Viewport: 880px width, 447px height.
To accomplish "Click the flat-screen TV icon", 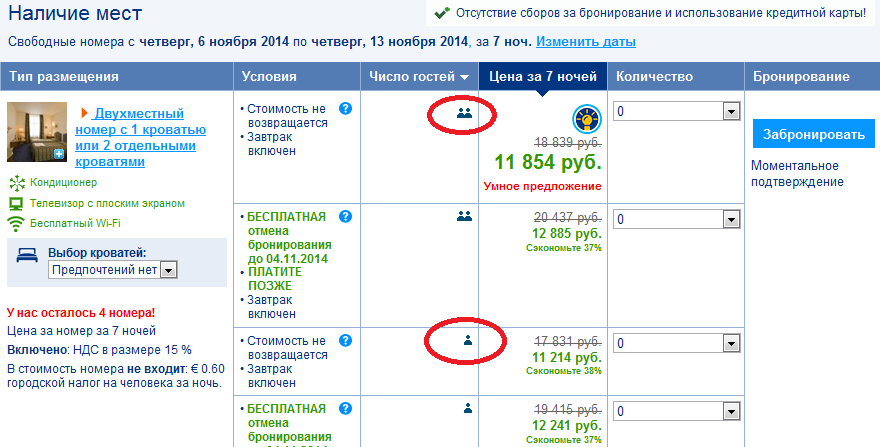I will pyautogui.click(x=16, y=204).
